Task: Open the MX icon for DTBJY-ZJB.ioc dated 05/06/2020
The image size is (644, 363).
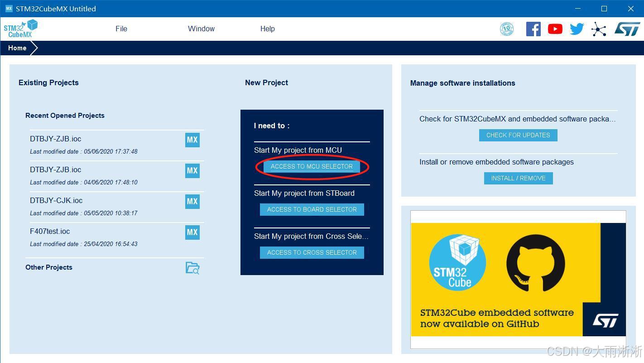Action: [192, 140]
